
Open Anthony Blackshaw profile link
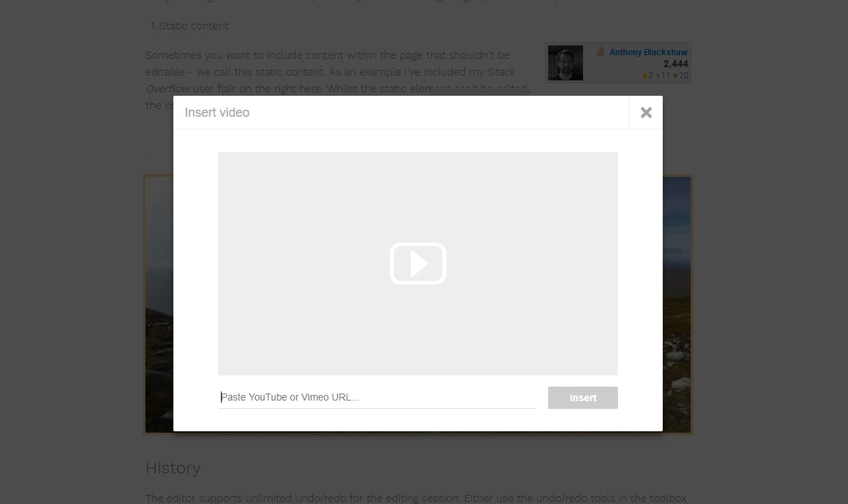[x=648, y=52]
